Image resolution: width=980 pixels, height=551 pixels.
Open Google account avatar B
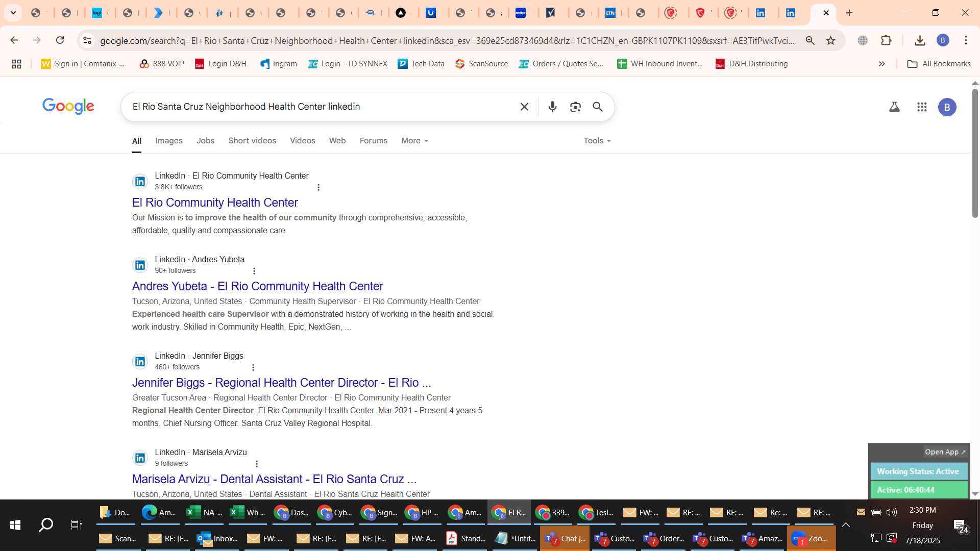[947, 107]
